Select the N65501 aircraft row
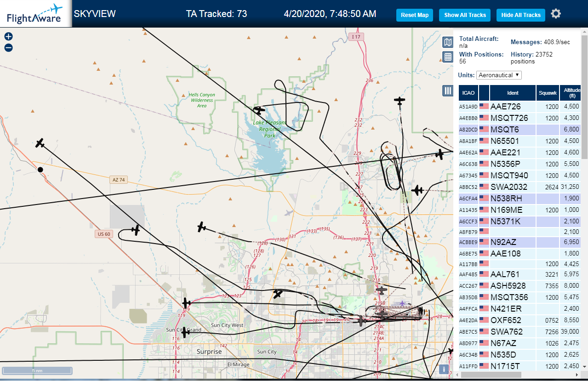The width and height of the screenshot is (588, 381). (520, 141)
